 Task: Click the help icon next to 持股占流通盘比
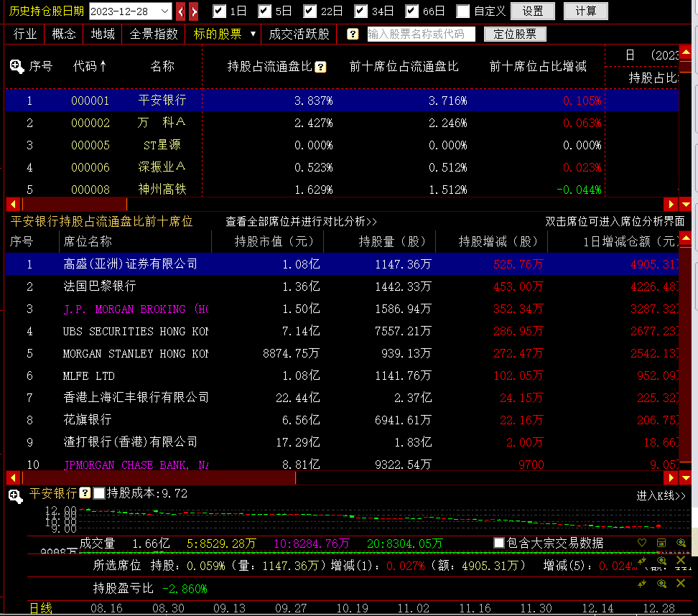[x=320, y=67]
